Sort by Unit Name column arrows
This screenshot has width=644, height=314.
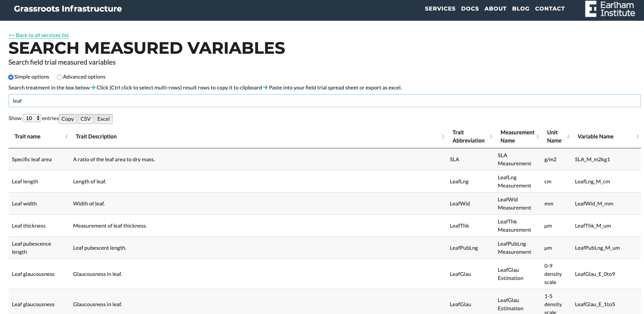pos(568,136)
